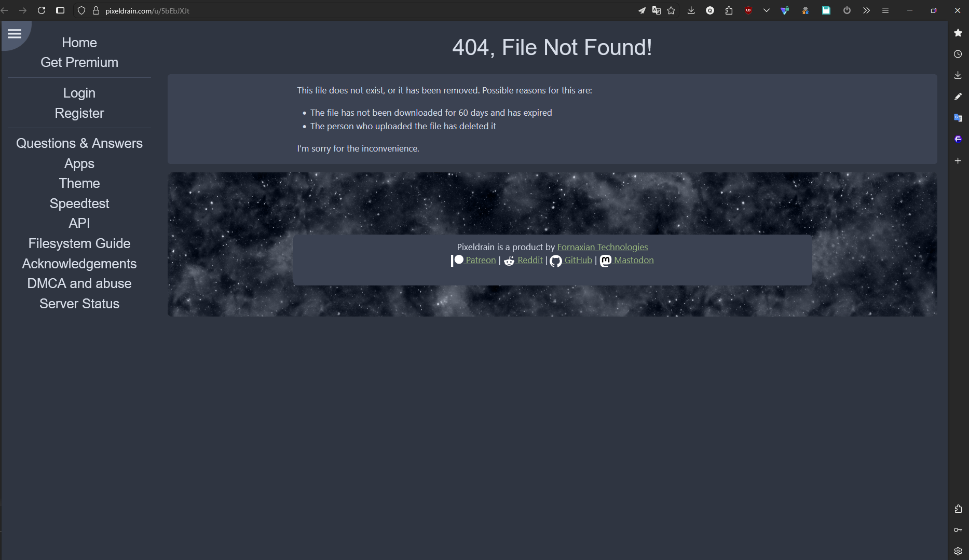This screenshot has width=969, height=560.
Task: Add a new sidebar tool with plus
Action: [958, 161]
